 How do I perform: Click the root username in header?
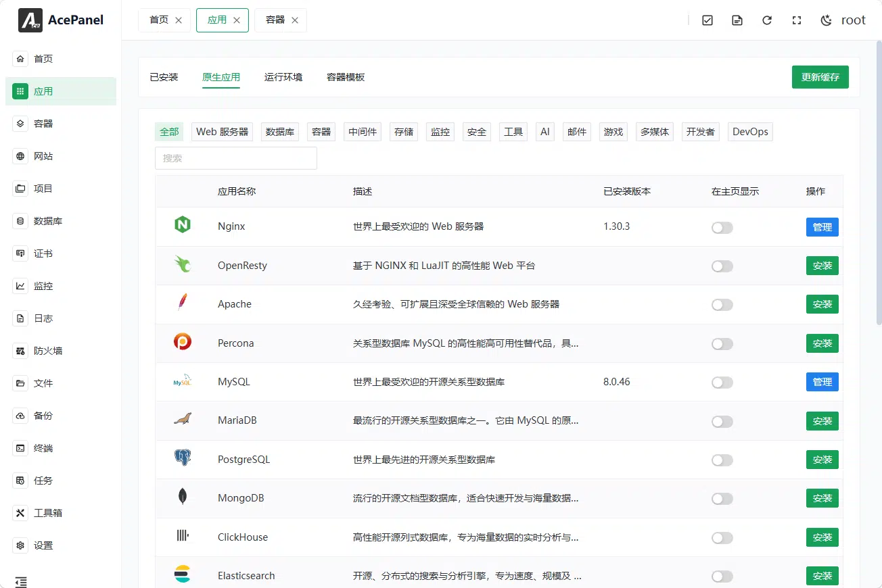click(854, 20)
